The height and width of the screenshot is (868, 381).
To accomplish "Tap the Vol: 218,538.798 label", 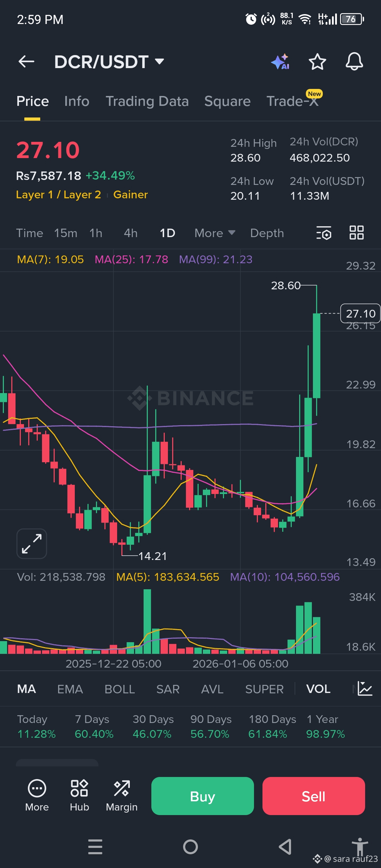I will pyautogui.click(x=61, y=577).
